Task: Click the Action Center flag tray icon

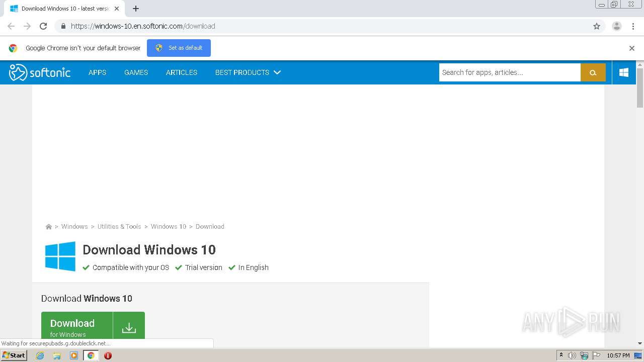Action: point(596,355)
